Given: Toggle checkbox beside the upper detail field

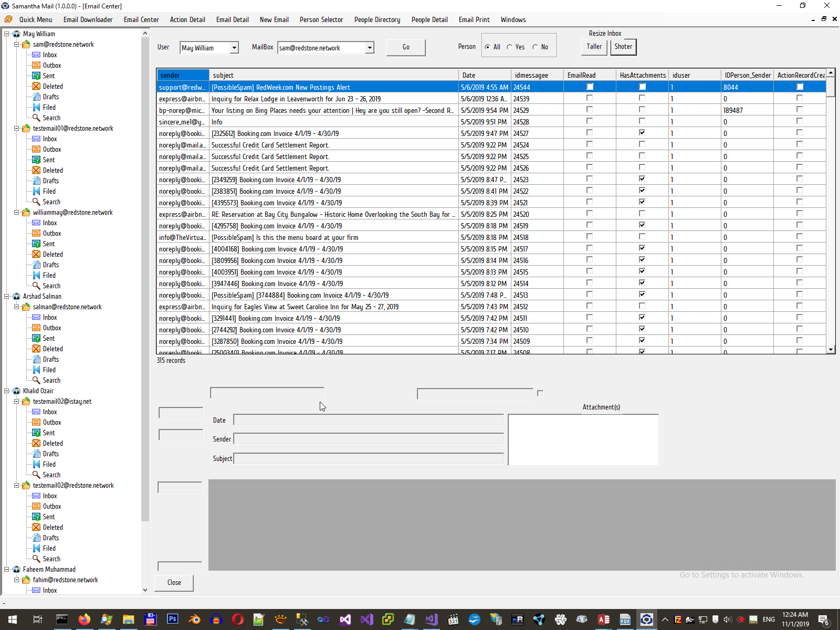Looking at the screenshot, I should (x=540, y=393).
